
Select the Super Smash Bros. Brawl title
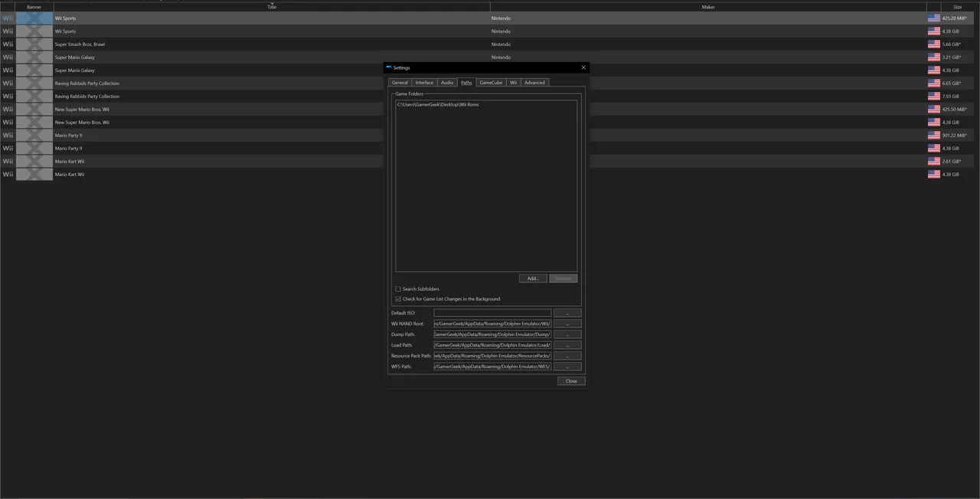[80, 44]
